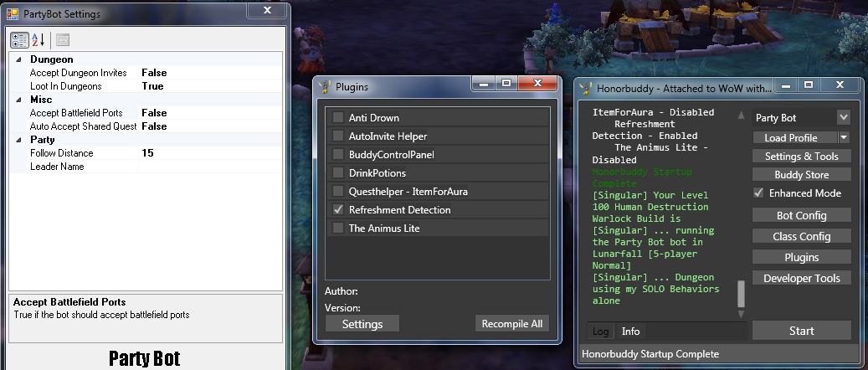Open Bot Config
This screenshot has height=370, width=868.
(802, 215)
